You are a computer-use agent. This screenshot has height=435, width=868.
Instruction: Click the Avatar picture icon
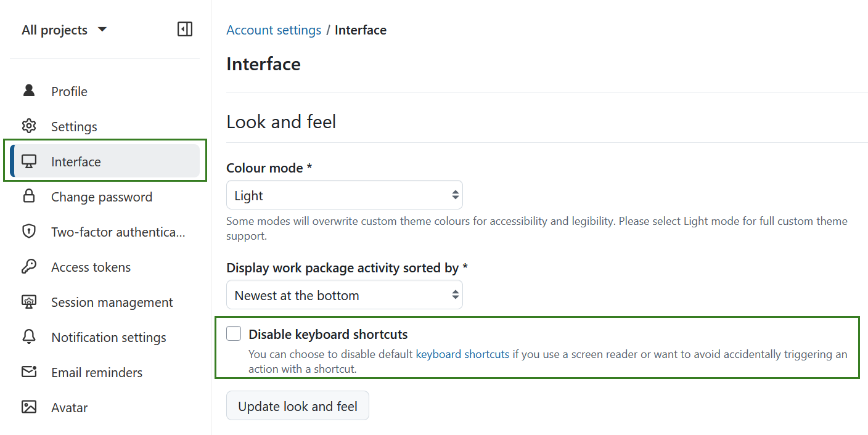[x=28, y=407]
